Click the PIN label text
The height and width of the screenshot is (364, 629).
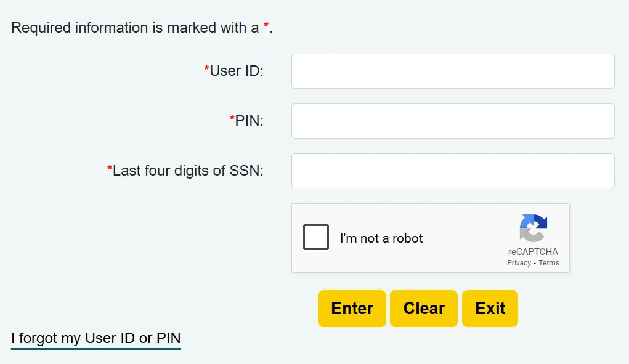click(x=250, y=121)
